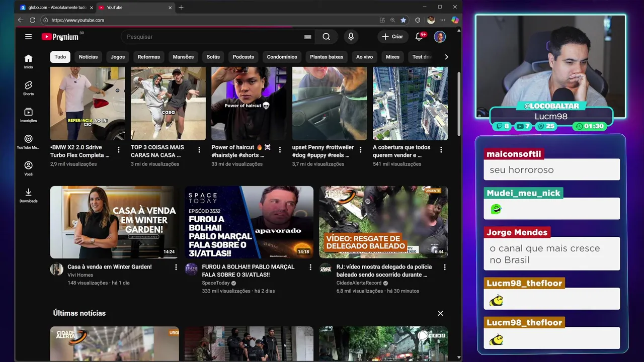
Task: Open options for BMW X2 short
Action: tap(118, 150)
